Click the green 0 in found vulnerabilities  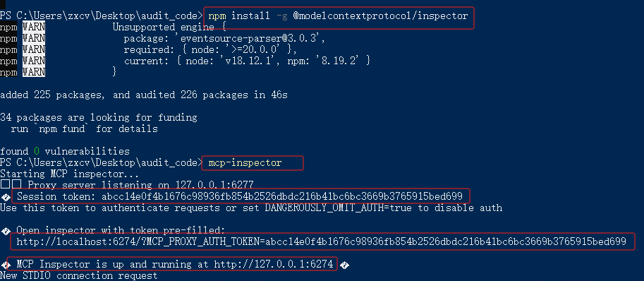pyautogui.click(x=37, y=151)
